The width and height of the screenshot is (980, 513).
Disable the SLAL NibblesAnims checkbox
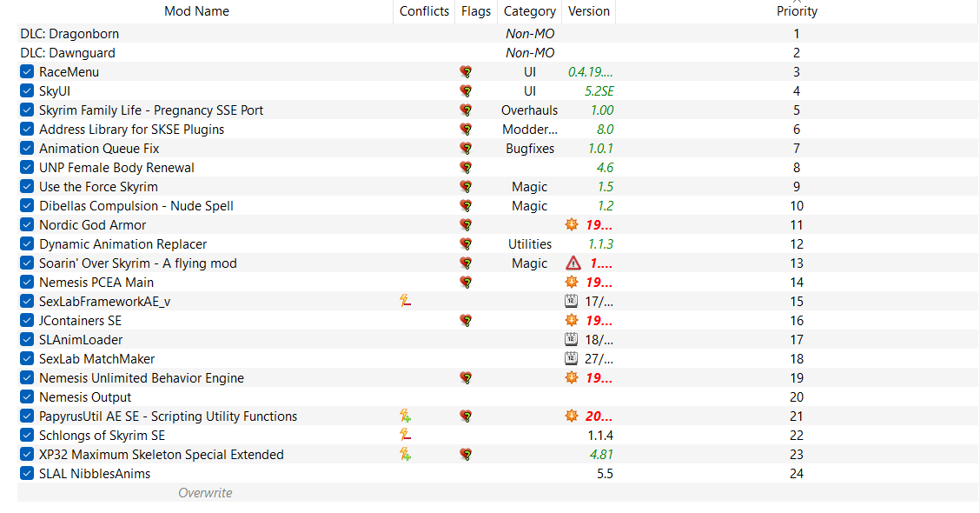27,474
